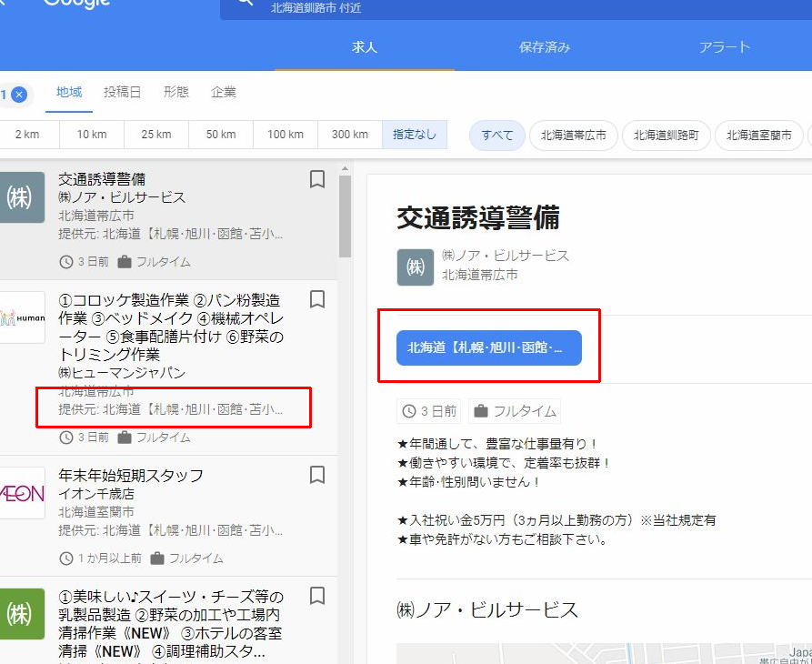The width and height of the screenshot is (812, 664).
Task: Click the green ㈱ logo thumbnail
Action: 20,614
